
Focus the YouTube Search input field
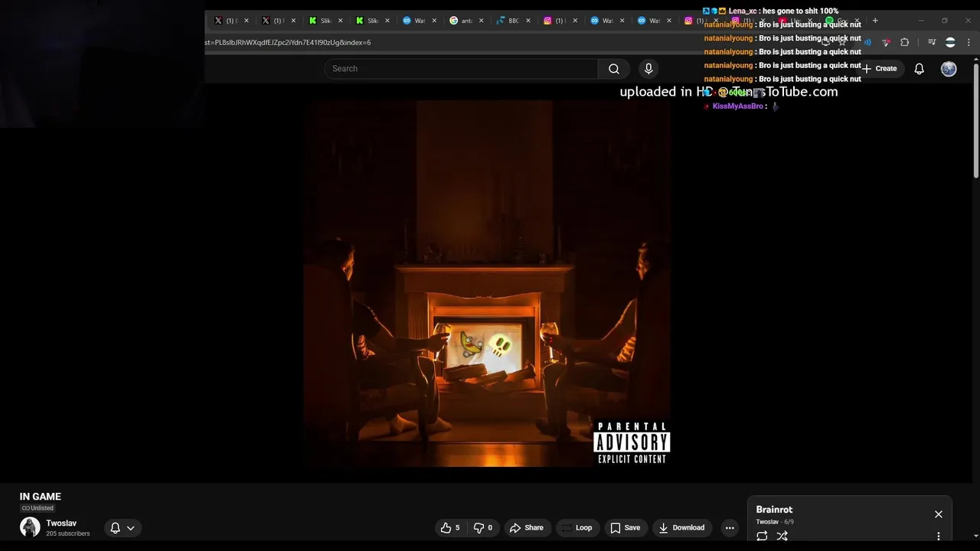pyautogui.click(x=461, y=69)
